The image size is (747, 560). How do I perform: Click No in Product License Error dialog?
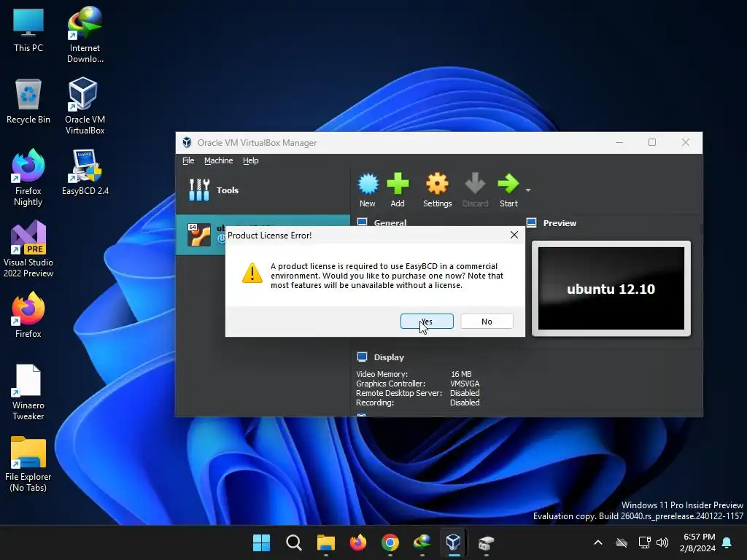point(487,322)
